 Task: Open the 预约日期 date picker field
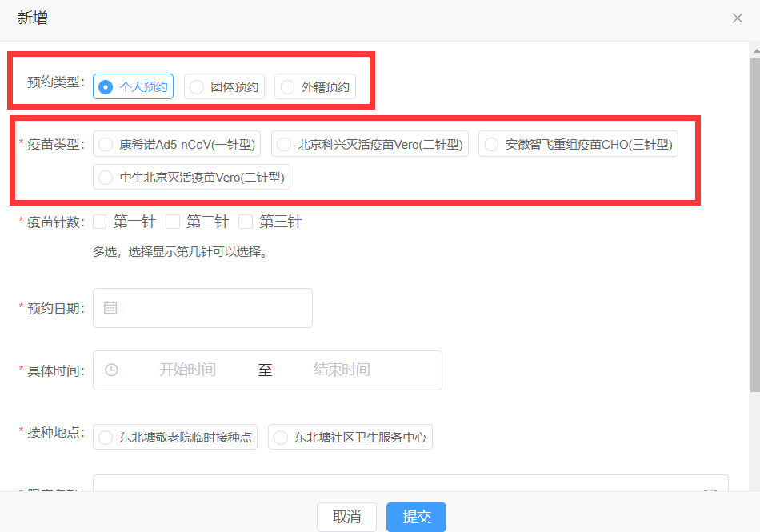[x=202, y=308]
